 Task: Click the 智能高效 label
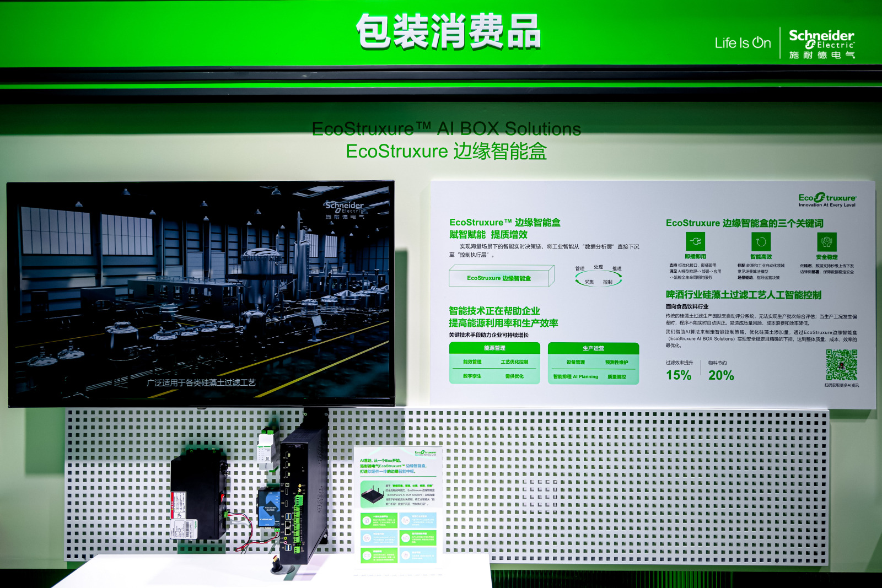click(x=761, y=257)
